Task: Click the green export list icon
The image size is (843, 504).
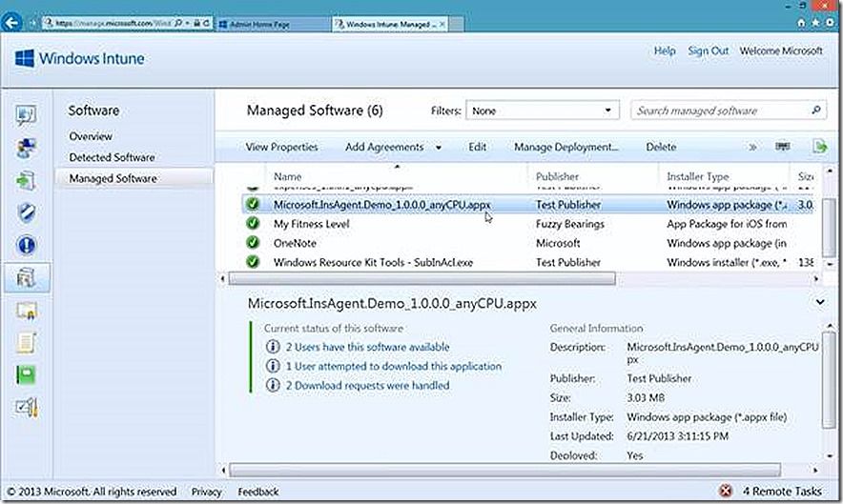Action: (x=819, y=146)
